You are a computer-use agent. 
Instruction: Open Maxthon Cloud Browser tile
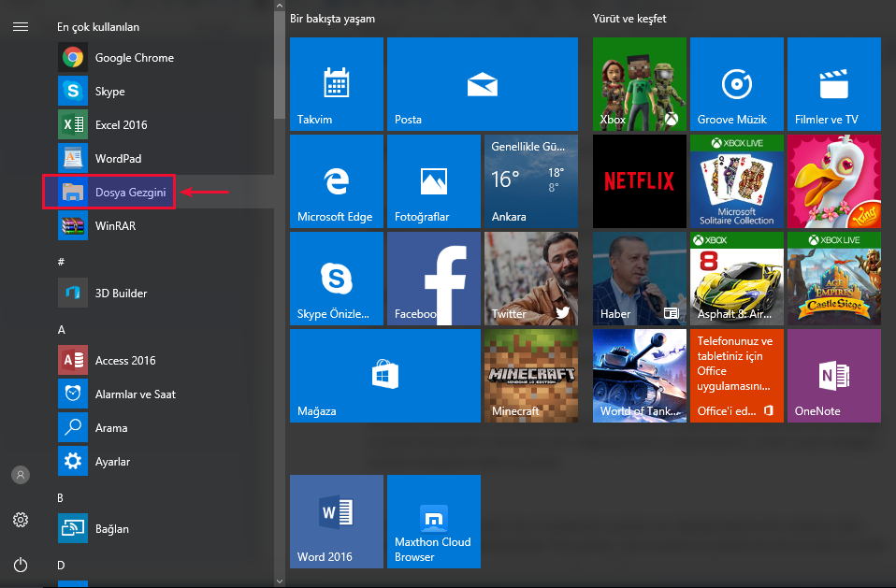[434, 522]
